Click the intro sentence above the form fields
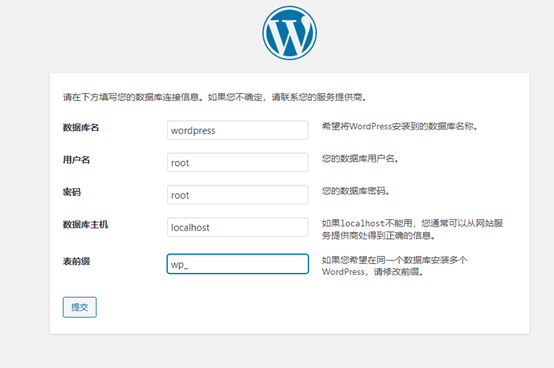This screenshot has height=368, width=554. pos(214,97)
